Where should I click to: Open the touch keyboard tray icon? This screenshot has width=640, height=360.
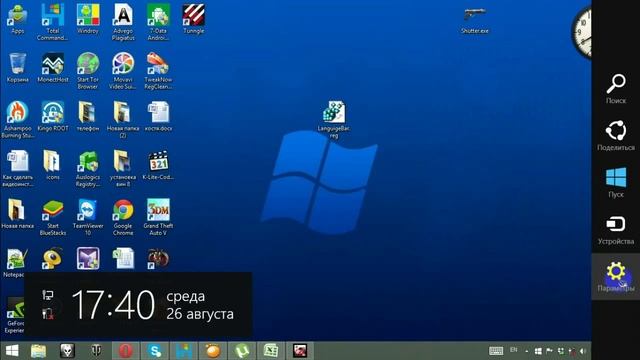point(496,351)
